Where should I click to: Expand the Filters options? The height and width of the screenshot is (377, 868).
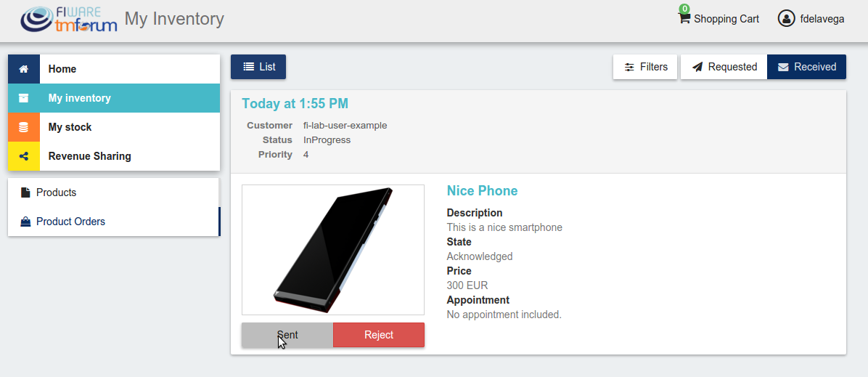(645, 67)
